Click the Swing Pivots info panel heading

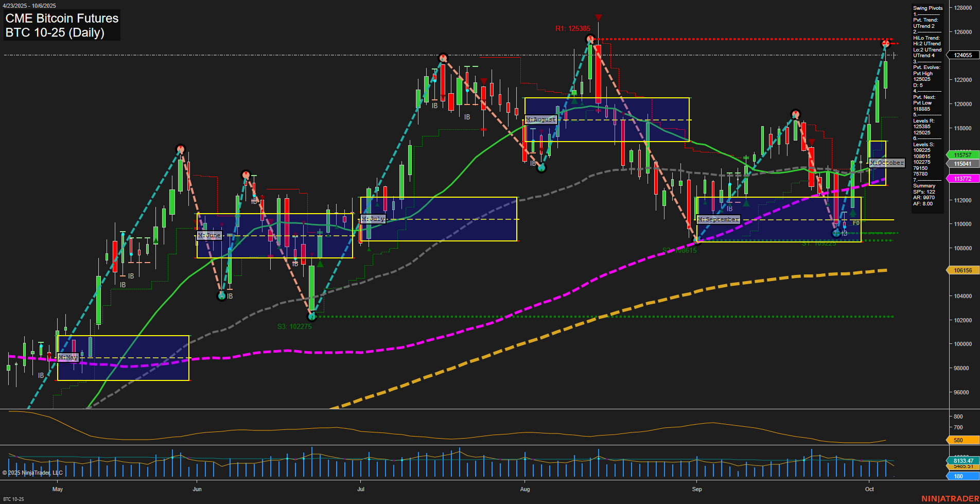coord(927,8)
